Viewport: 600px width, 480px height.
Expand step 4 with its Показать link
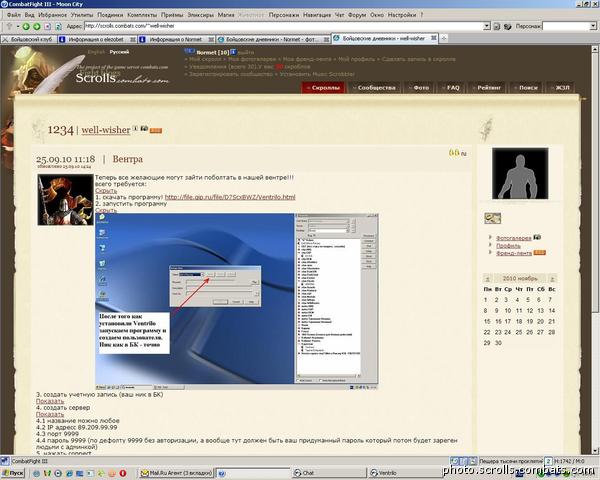[50, 414]
